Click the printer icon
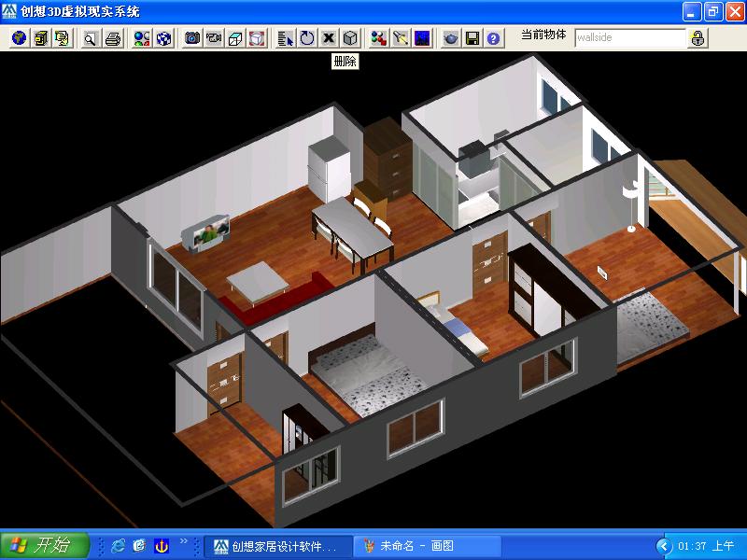The width and height of the screenshot is (747, 560). coord(113,38)
